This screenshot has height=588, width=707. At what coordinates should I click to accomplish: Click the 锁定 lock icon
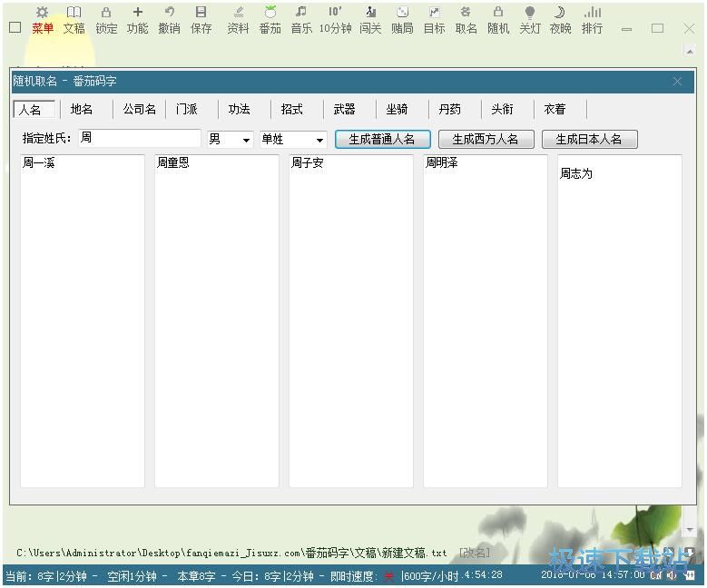(106, 13)
